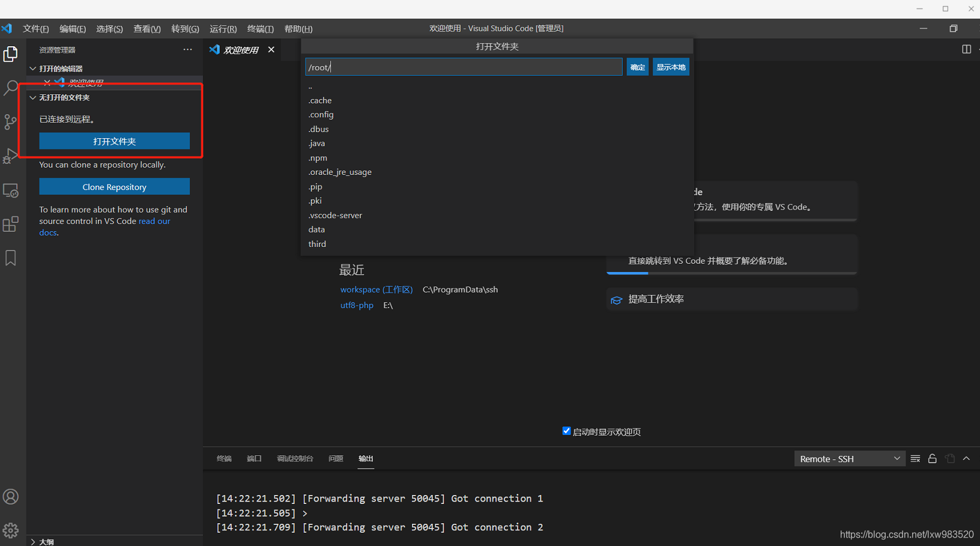The height and width of the screenshot is (546, 980).
Task: Open the 文件(F) menu
Action: point(36,29)
